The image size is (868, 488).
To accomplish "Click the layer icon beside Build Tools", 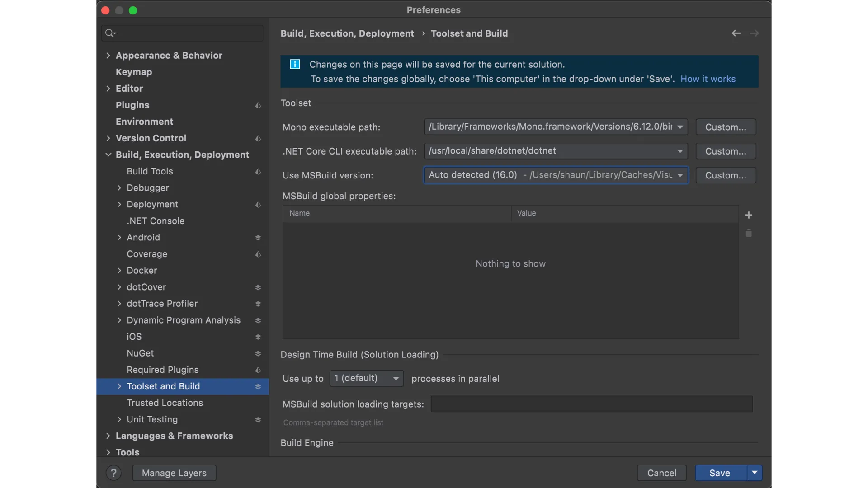I will [x=258, y=172].
